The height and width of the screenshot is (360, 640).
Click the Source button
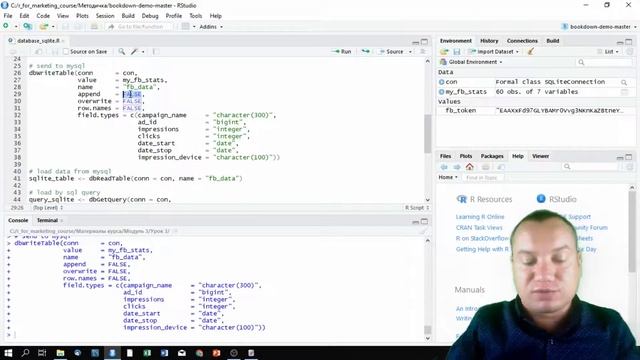tap(391, 51)
